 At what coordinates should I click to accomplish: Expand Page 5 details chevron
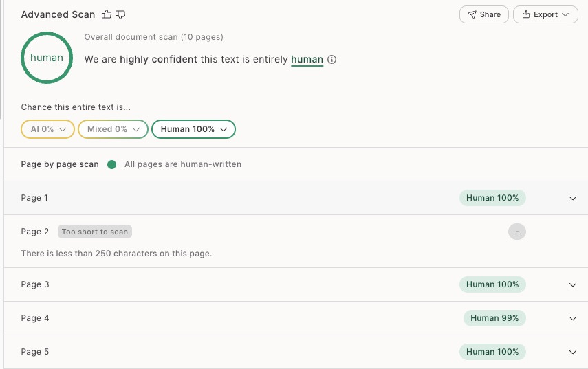coord(573,352)
